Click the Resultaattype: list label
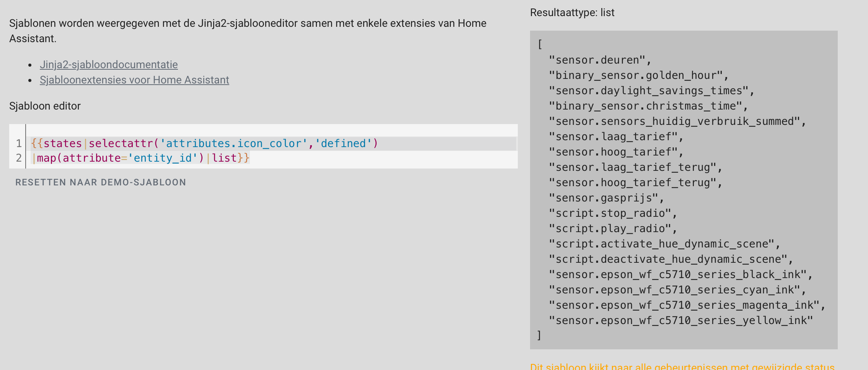Viewport: 868px width, 370px height. (x=572, y=12)
